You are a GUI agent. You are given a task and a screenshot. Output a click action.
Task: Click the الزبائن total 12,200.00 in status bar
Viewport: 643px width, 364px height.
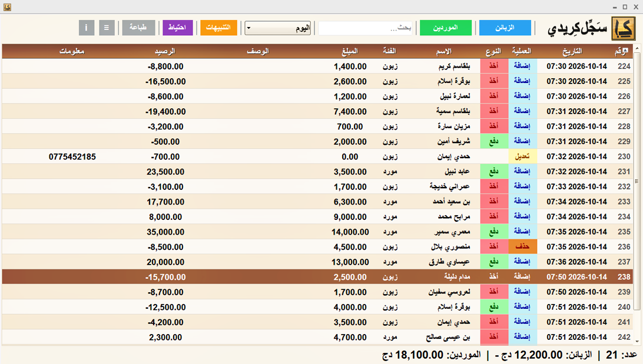pyautogui.click(x=543, y=355)
